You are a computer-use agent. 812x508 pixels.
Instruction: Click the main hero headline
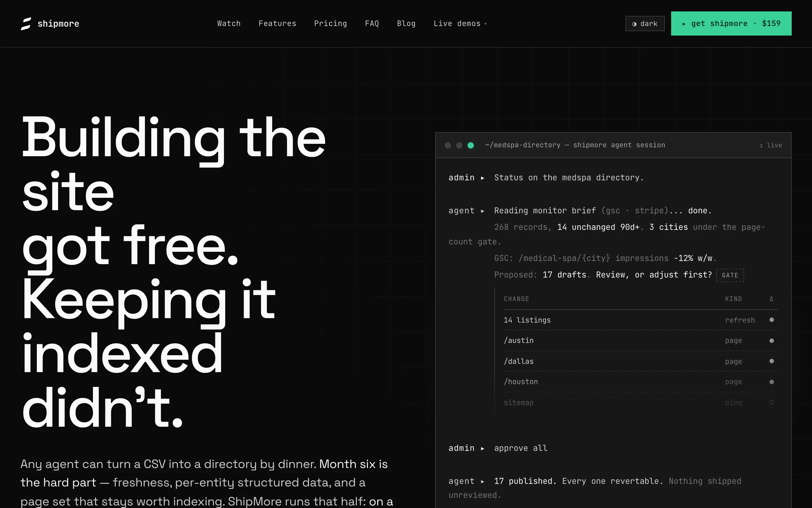point(174,272)
